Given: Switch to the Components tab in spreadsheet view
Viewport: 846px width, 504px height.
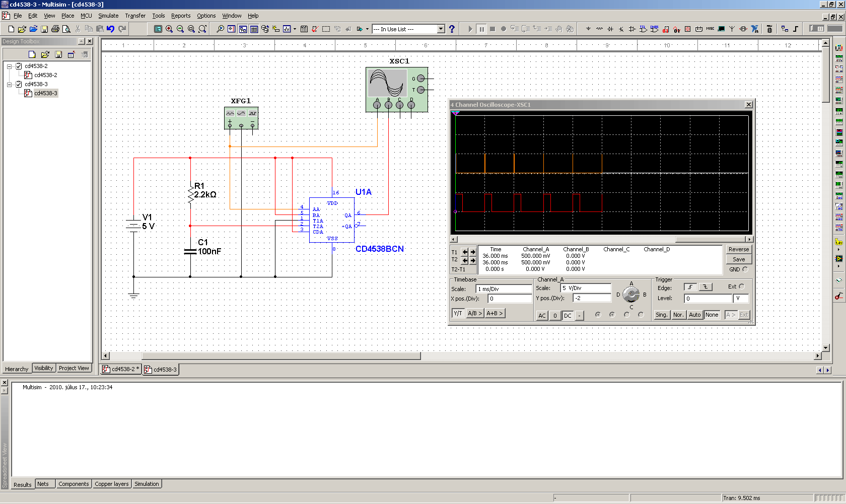Looking at the screenshot, I should tap(74, 484).
